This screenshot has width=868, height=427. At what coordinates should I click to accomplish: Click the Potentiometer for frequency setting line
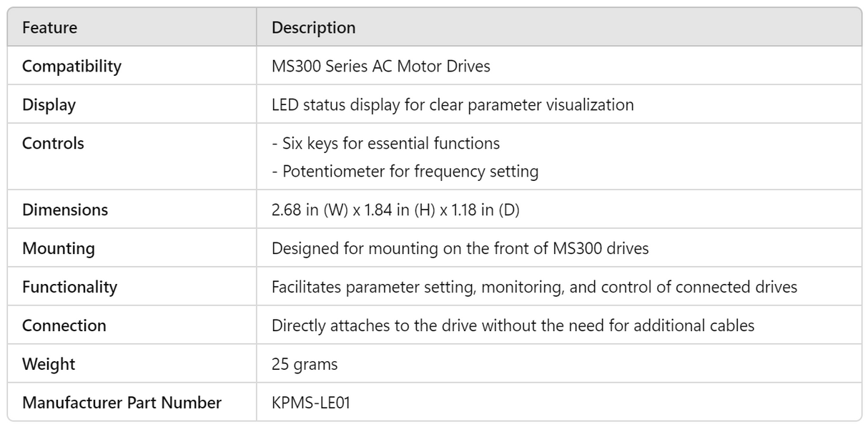click(405, 172)
